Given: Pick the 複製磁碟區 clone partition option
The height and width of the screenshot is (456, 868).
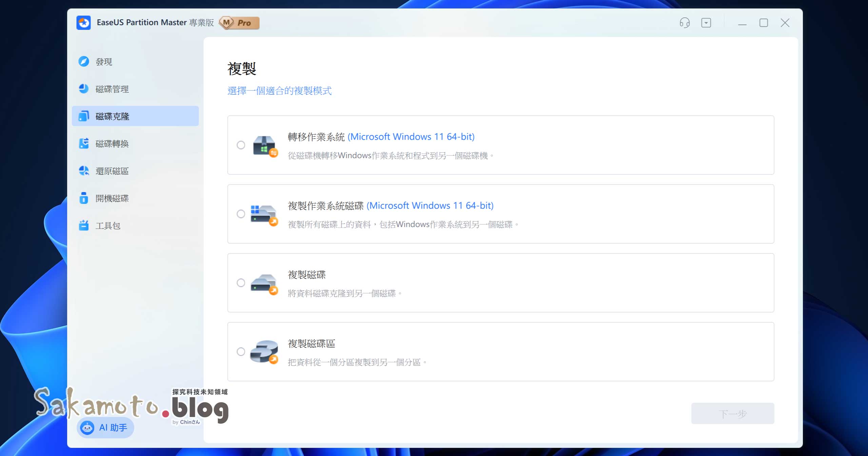Looking at the screenshot, I should click(x=241, y=351).
